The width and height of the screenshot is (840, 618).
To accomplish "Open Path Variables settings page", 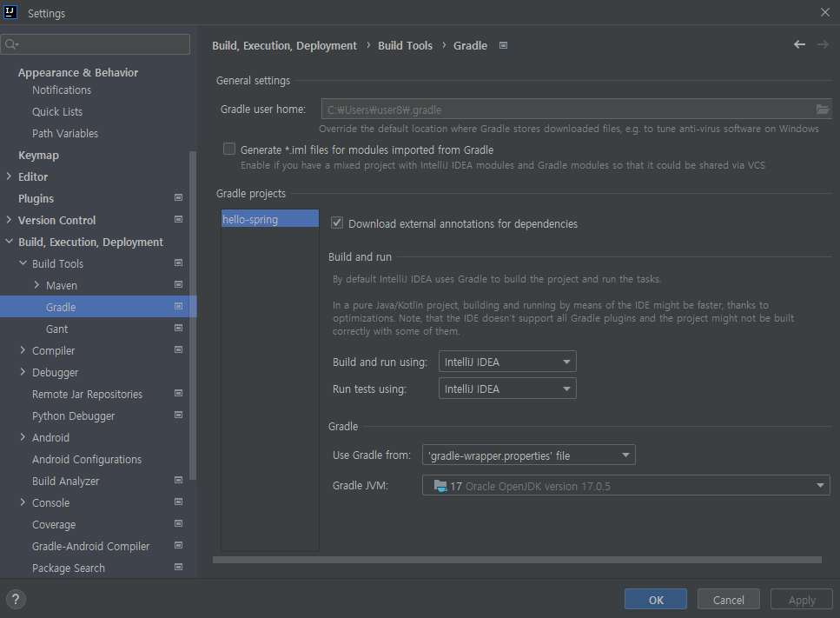I will pyautogui.click(x=65, y=134).
